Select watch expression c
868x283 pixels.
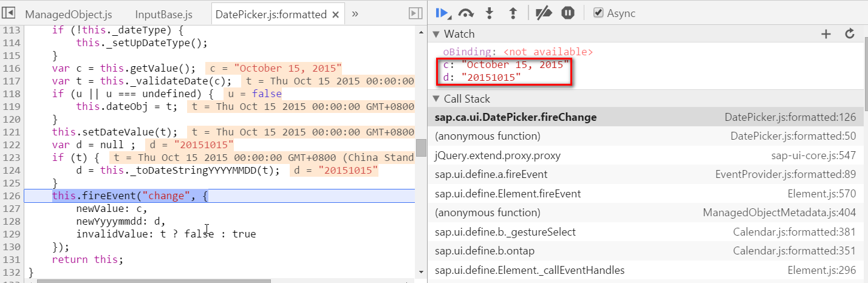pos(505,64)
